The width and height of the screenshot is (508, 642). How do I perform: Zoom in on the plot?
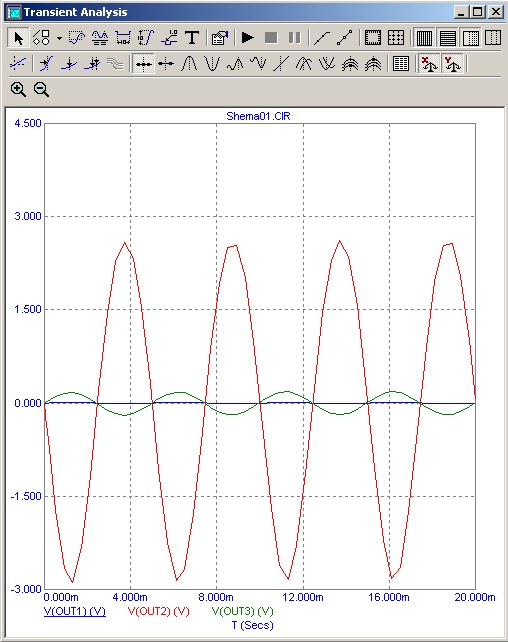pos(18,89)
